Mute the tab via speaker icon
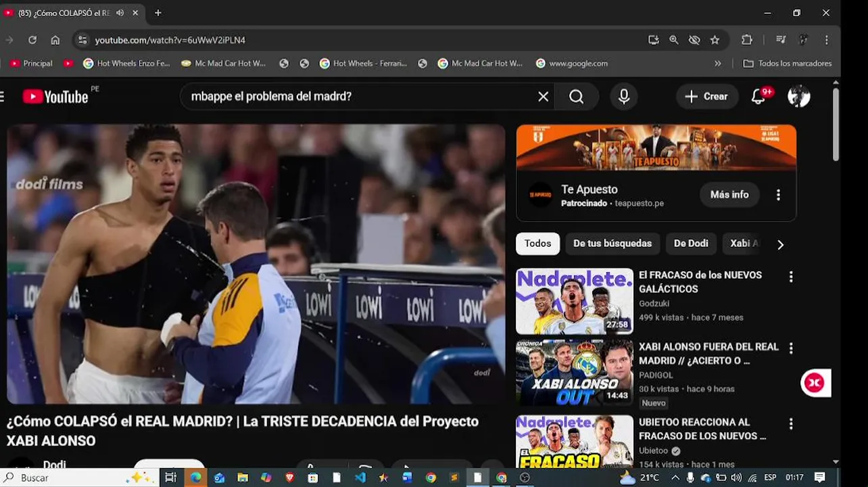 coord(120,13)
